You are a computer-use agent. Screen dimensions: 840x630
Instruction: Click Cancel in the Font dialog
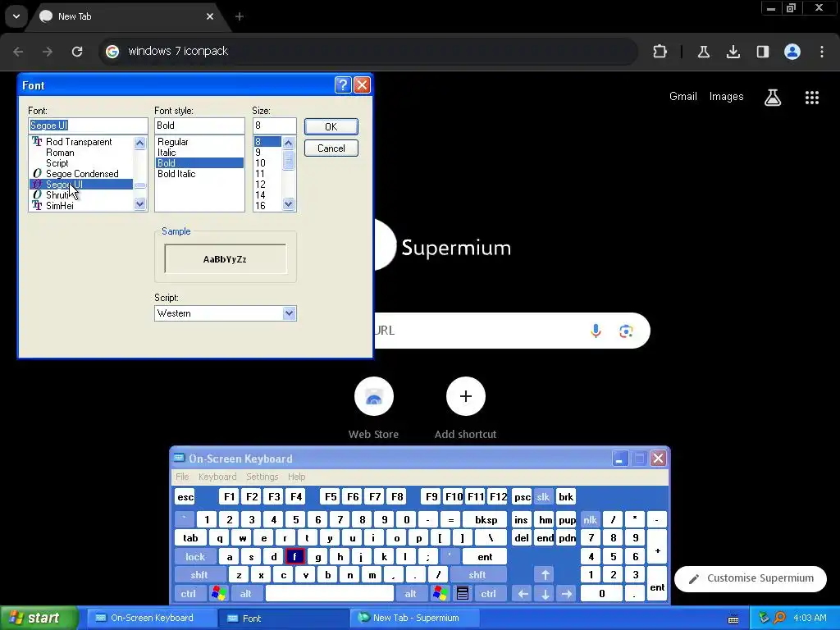click(x=331, y=148)
